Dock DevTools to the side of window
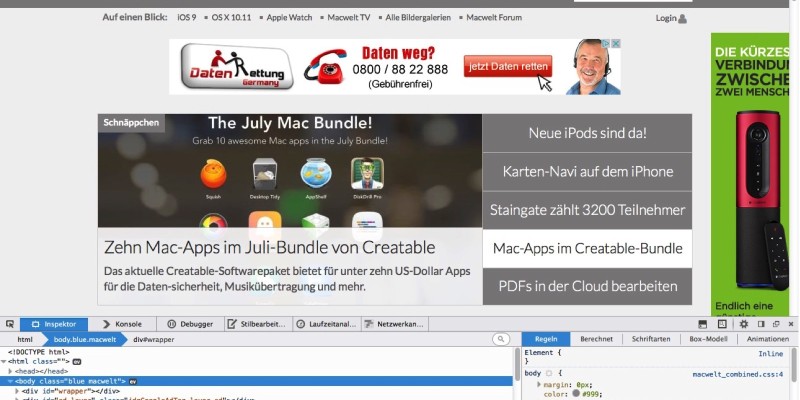The height and width of the screenshot is (400, 800). (761, 324)
